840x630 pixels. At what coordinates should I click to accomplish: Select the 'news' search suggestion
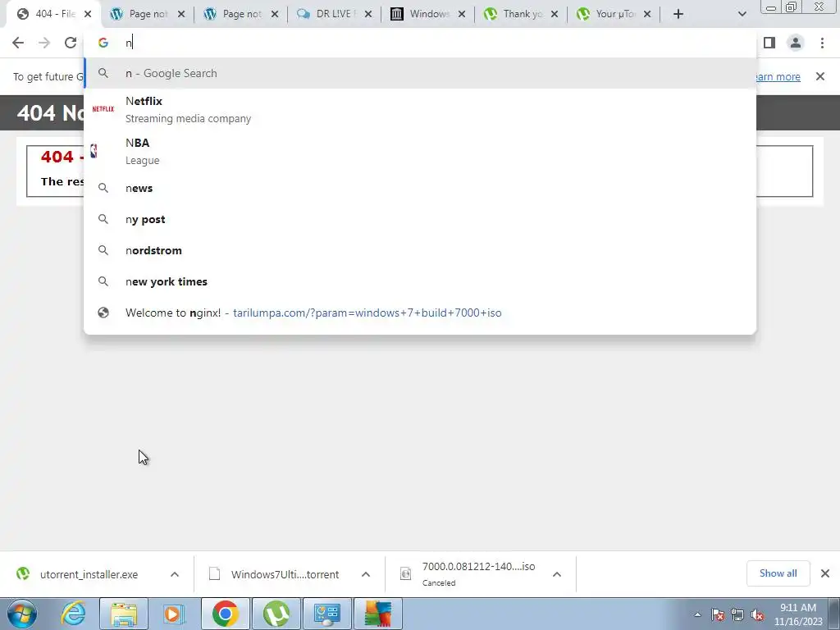coord(420,188)
